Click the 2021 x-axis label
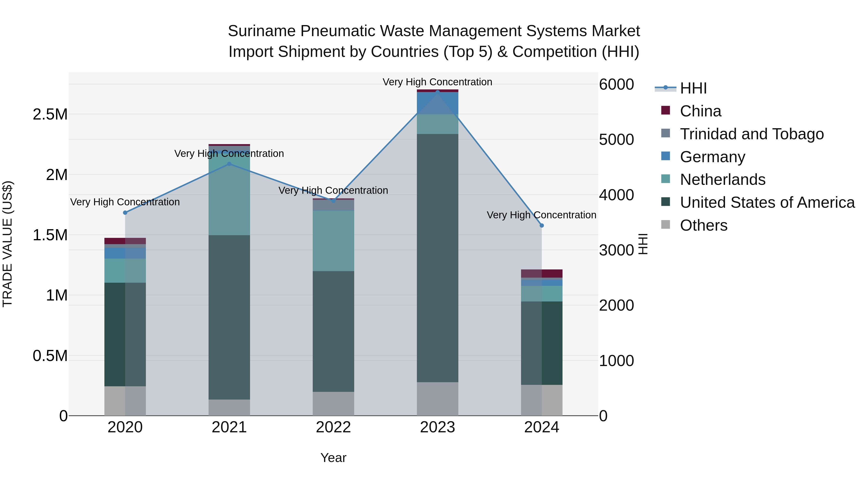 click(x=229, y=427)
